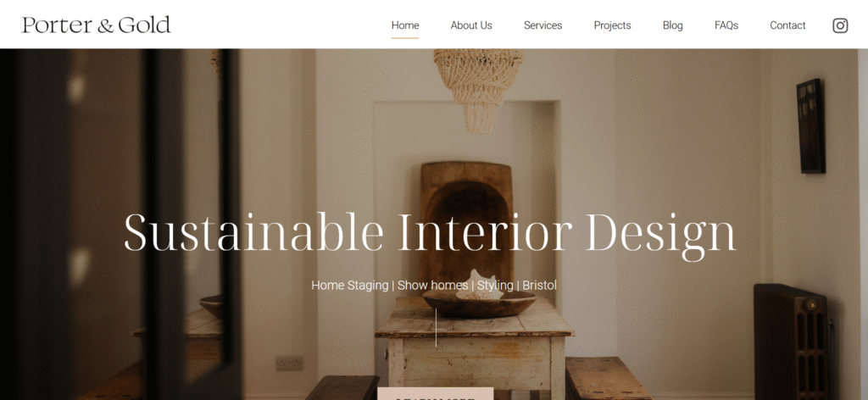Click the pink button below the hero text
This screenshot has width=868, height=400.
pyautogui.click(x=435, y=393)
